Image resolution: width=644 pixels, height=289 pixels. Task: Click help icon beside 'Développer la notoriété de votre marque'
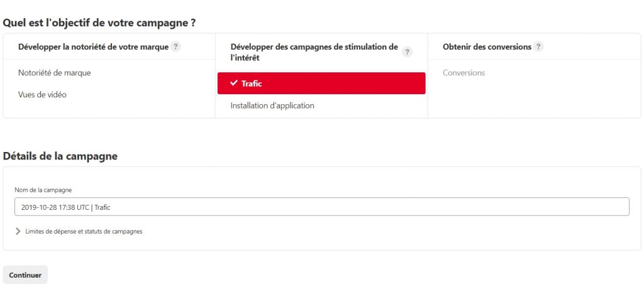pyautogui.click(x=176, y=47)
